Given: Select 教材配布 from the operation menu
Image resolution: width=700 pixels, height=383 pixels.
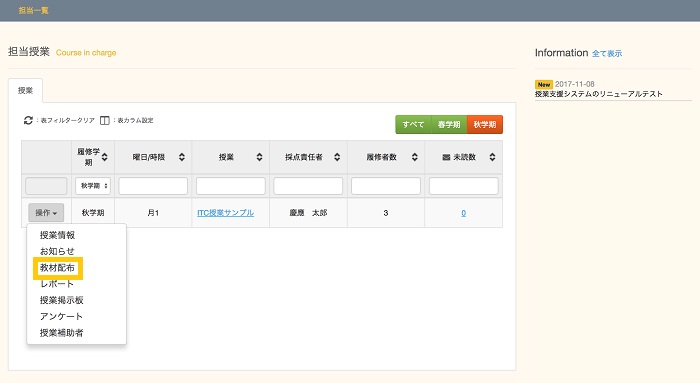Looking at the screenshot, I should [x=58, y=268].
